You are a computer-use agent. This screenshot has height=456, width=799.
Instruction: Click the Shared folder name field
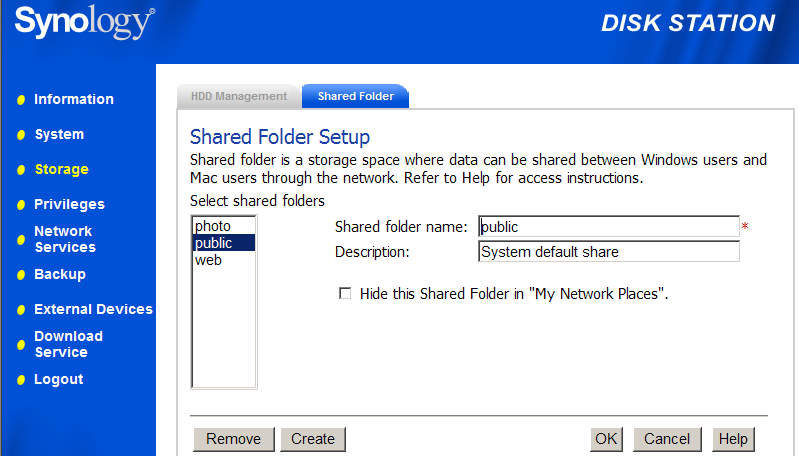pyautogui.click(x=608, y=227)
